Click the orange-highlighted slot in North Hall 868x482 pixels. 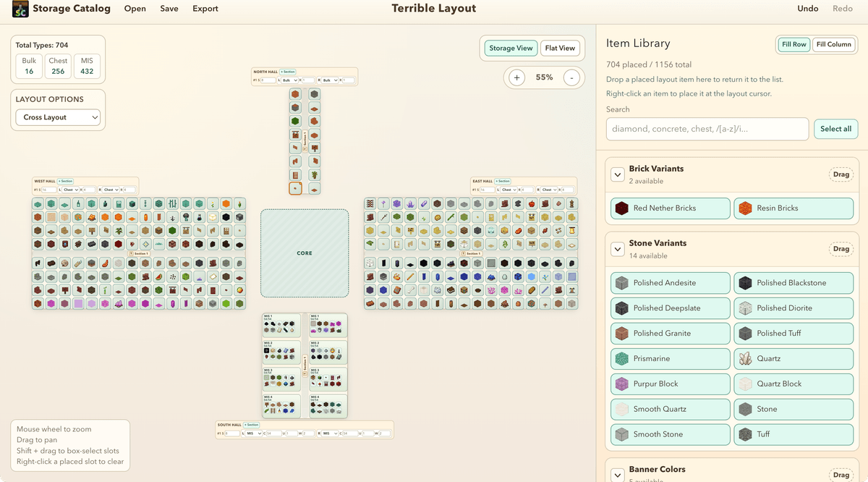click(295, 189)
